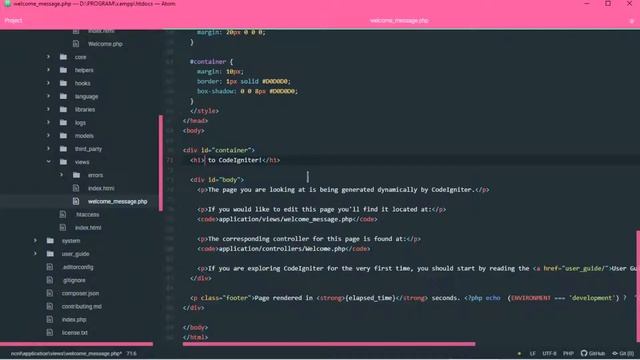The width and height of the screenshot is (640, 360).
Task: Click the logs folder icon
Action: (x=63, y=122)
